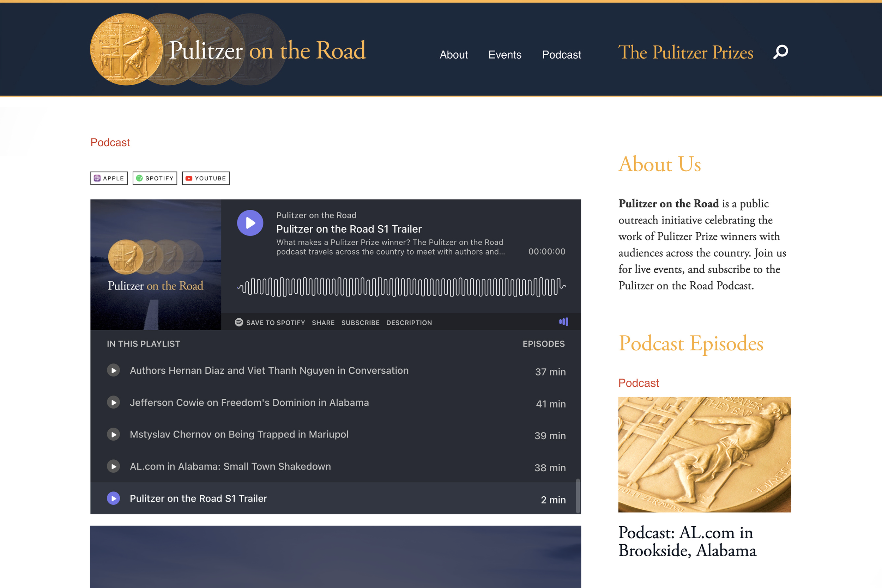Click the Episodes header label
Image resolution: width=882 pixels, height=588 pixels.
tap(543, 344)
